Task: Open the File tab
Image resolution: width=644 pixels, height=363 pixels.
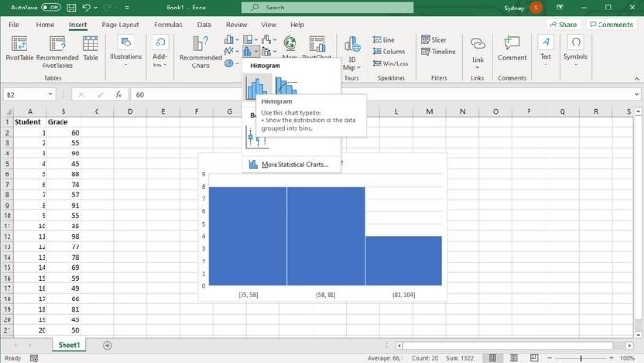Action: pos(14,25)
